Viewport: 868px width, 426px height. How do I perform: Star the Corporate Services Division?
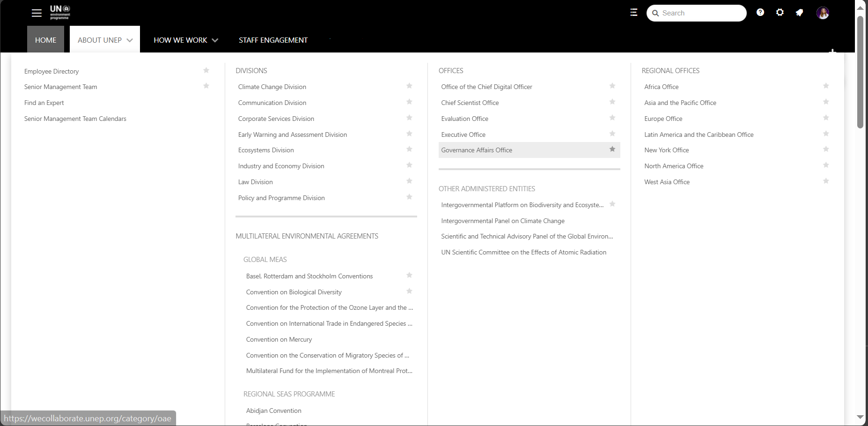409,118
